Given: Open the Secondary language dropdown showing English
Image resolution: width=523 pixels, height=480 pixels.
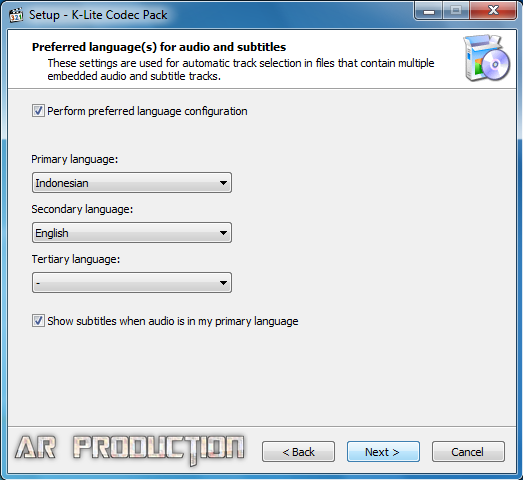Looking at the screenshot, I should (132, 232).
